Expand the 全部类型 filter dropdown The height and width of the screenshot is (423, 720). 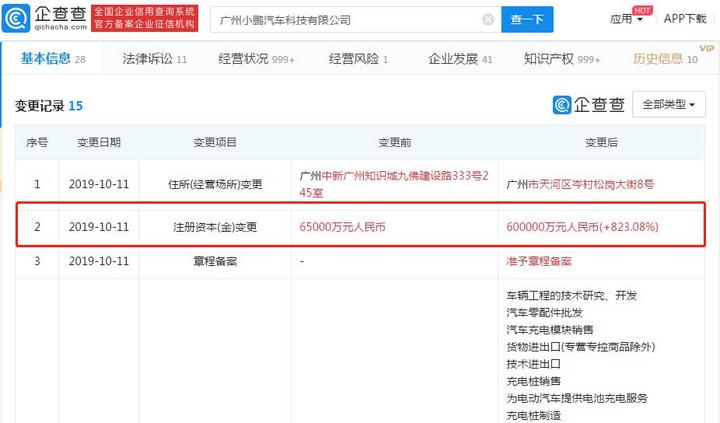(669, 104)
